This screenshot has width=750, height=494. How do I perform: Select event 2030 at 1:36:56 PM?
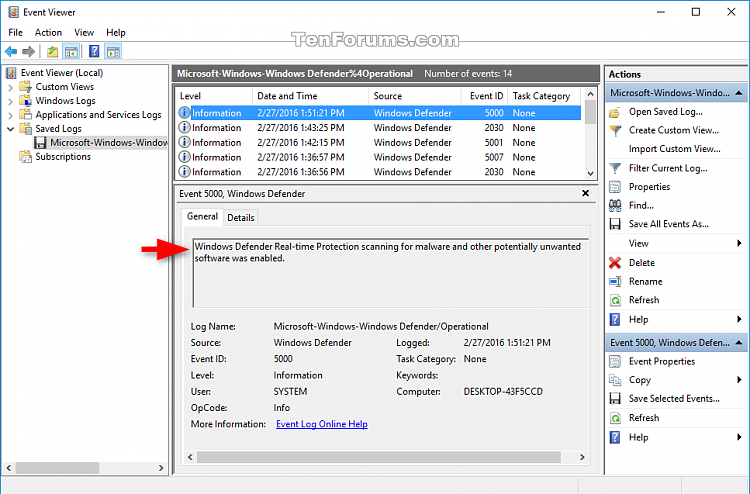(379, 172)
